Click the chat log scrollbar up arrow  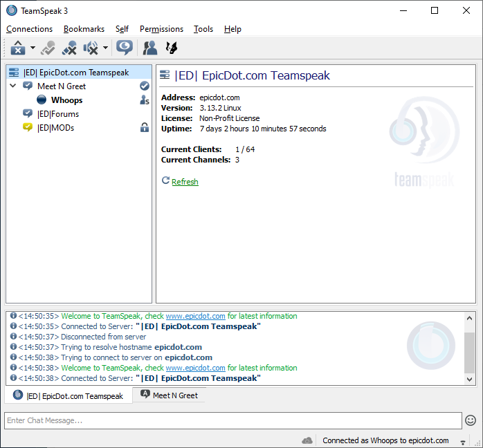469,318
